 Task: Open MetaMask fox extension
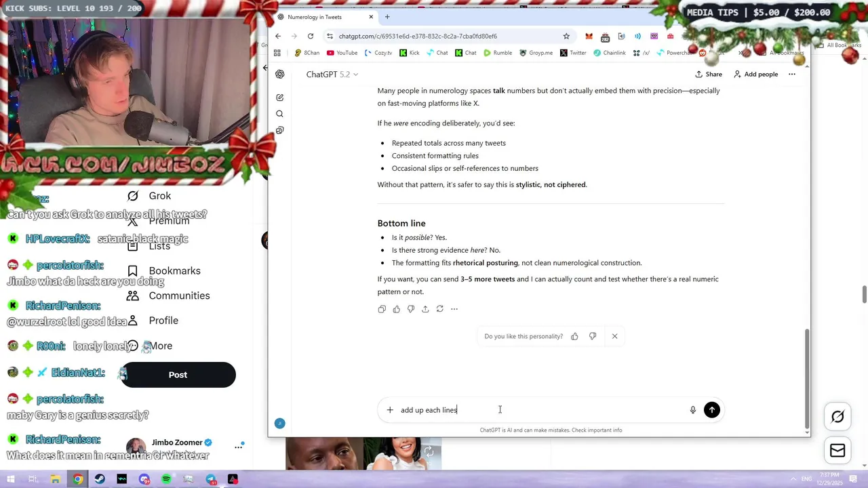point(589,36)
